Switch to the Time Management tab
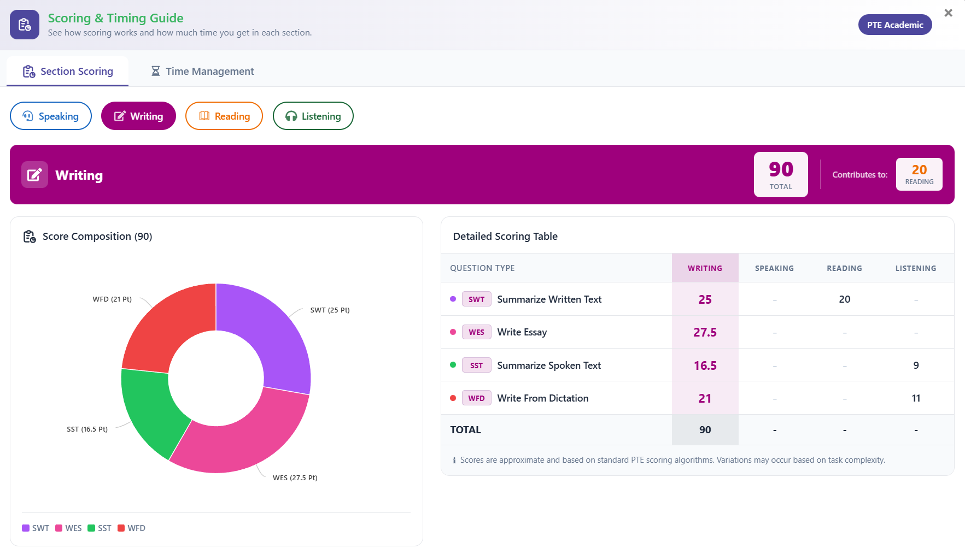Viewport: 965px width, 560px height. 203,72
